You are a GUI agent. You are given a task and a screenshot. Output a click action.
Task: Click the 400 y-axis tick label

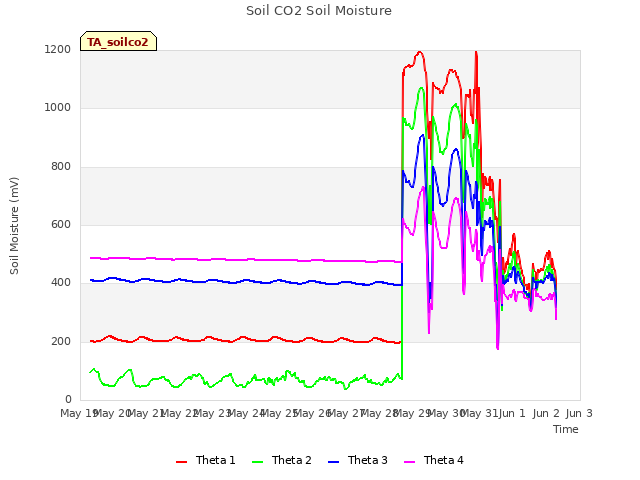point(61,282)
